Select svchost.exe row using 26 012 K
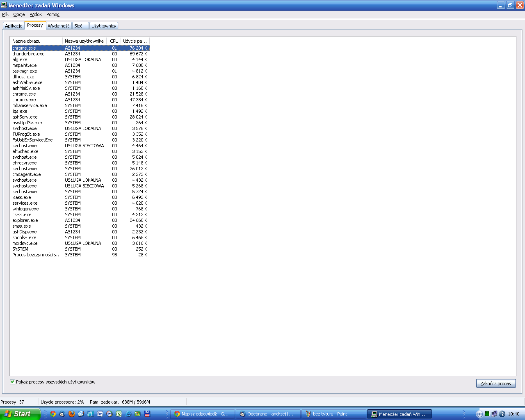 coord(80,169)
